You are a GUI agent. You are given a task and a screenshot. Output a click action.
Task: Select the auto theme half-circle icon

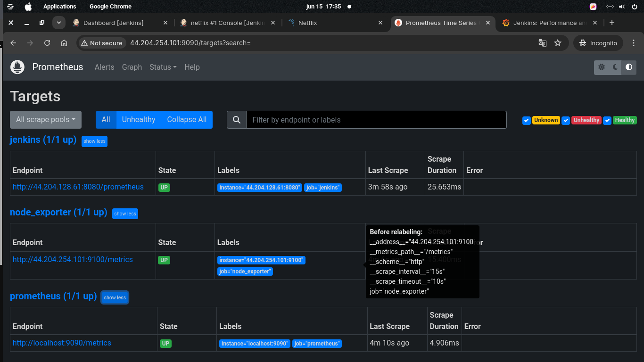point(629,67)
